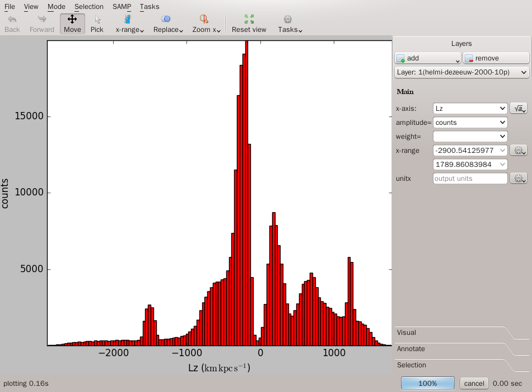Open the Replace selection mode tool
This screenshot has height=392, width=532.
coord(168,24)
